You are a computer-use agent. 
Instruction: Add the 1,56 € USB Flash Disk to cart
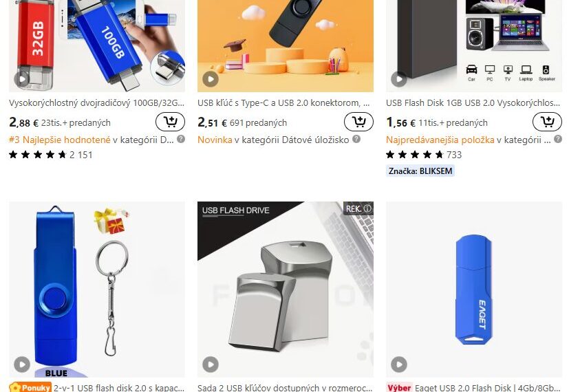pyautogui.click(x=547, y=122)
